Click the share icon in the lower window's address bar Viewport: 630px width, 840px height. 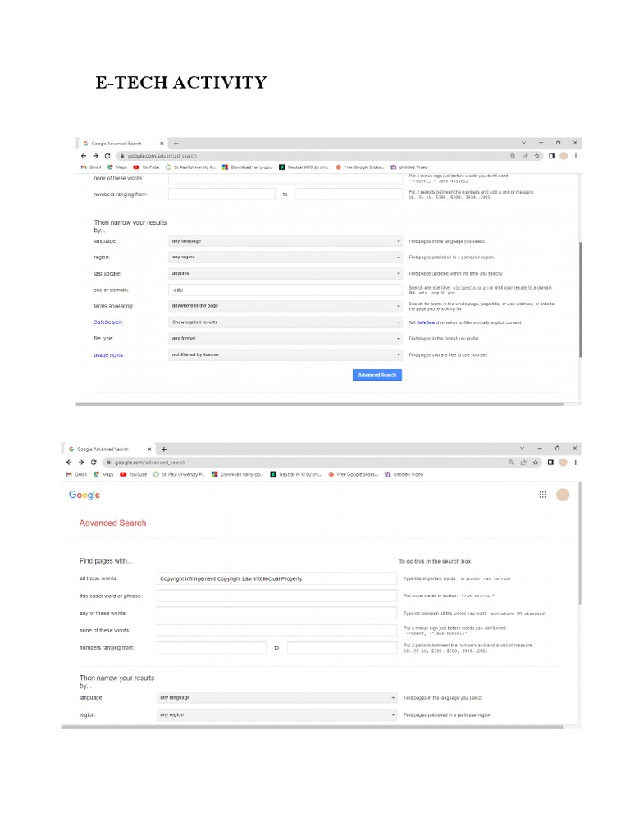(525, 462)
